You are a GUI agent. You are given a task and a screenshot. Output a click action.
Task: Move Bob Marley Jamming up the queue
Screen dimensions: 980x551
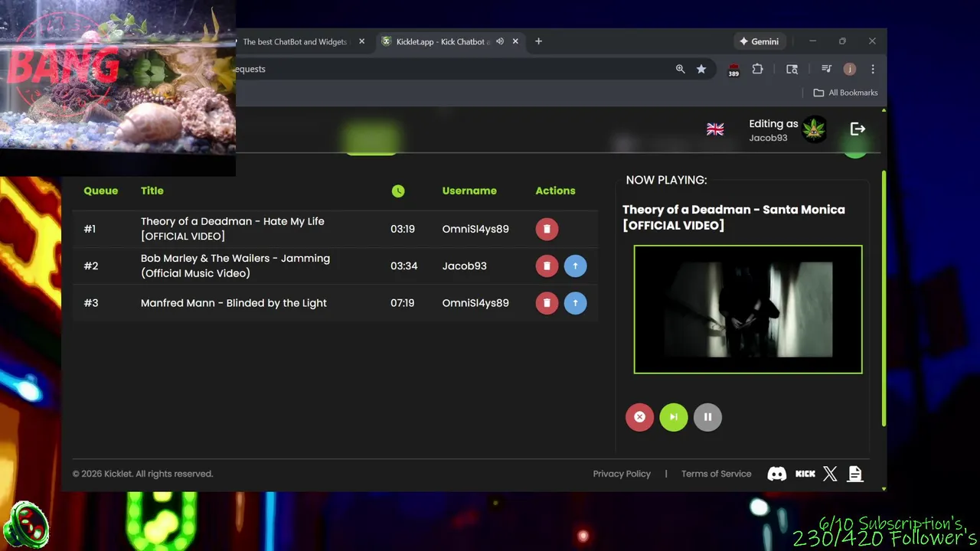point(575,266)
